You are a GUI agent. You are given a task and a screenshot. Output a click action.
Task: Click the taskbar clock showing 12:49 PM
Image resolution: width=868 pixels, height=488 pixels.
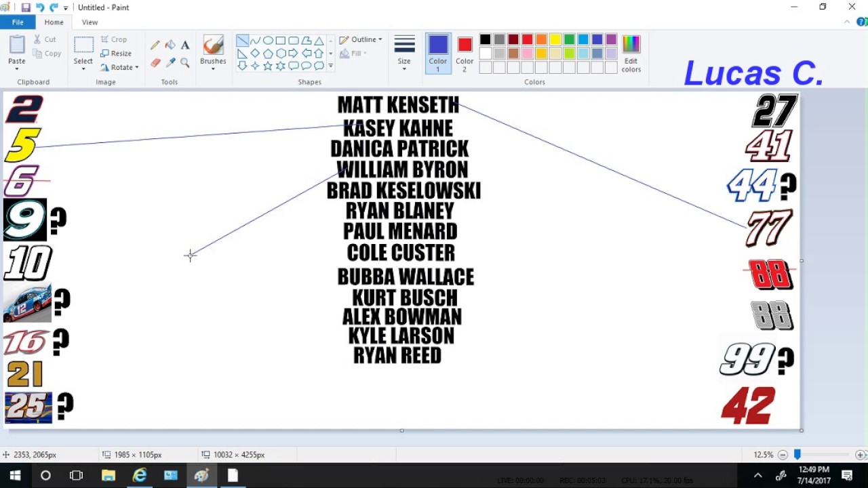click(x=814, y=475)
